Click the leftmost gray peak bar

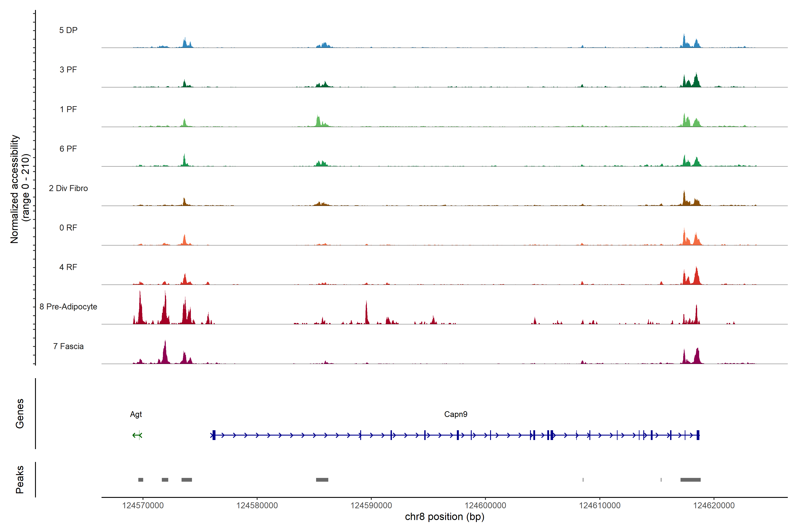pyautogui.click(x=141, y=480)
